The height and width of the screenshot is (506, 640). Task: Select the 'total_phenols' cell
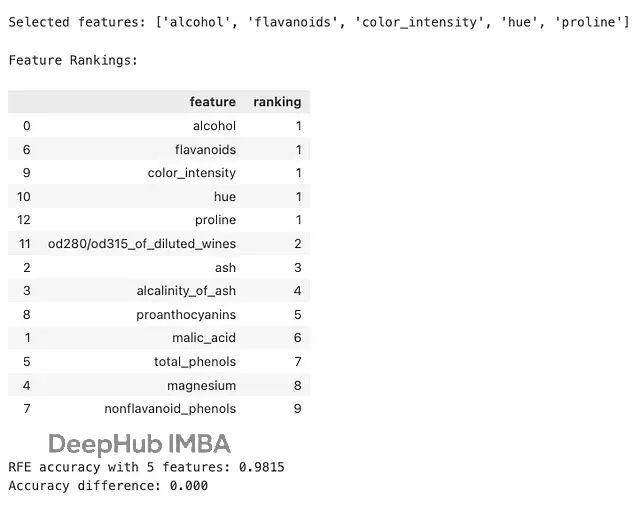[195, 361]
